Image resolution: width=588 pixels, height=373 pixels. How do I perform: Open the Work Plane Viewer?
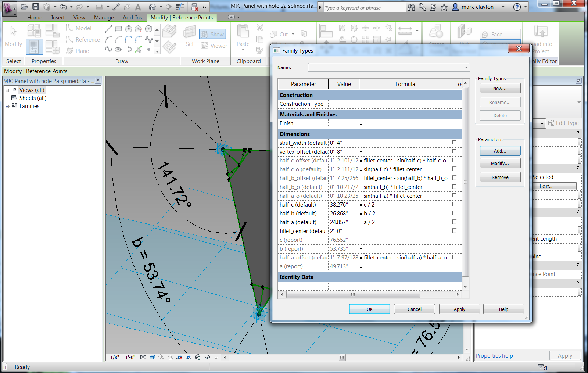214,46
